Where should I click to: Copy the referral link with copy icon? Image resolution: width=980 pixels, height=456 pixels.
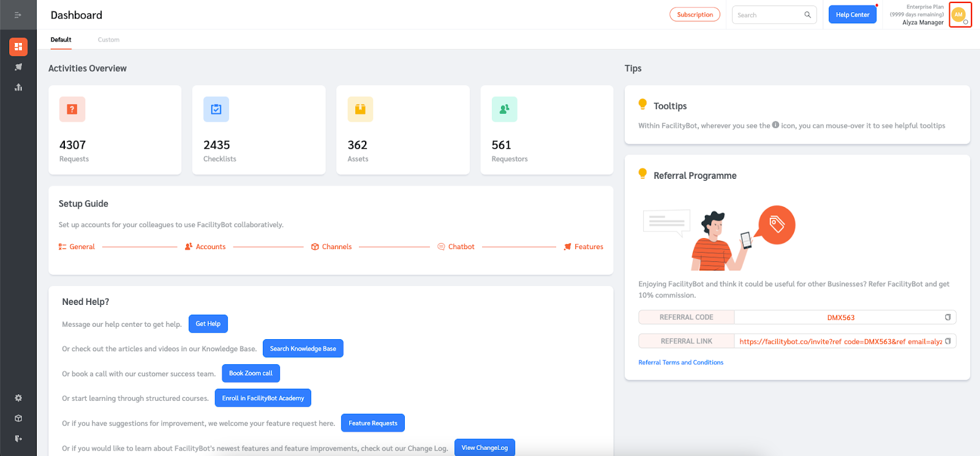click(x=948, y=341)
